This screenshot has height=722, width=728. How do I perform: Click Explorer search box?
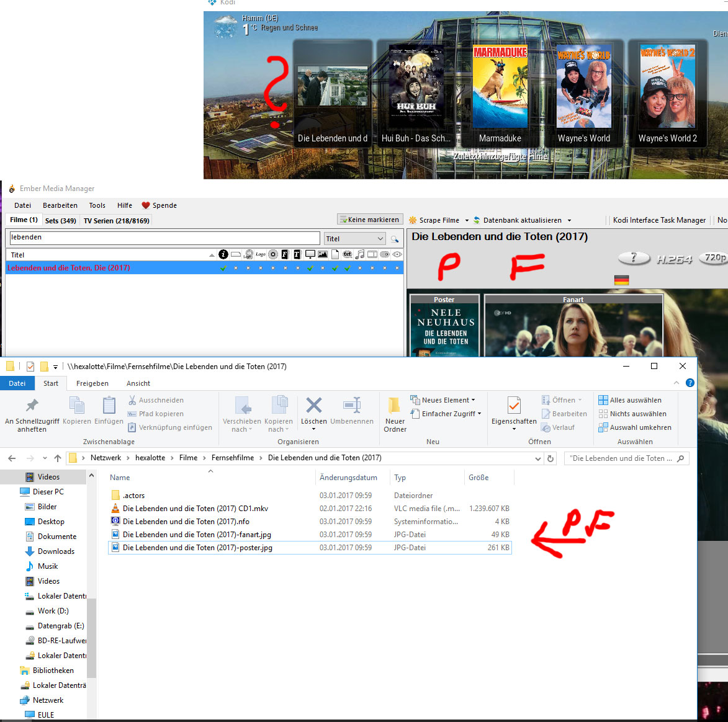(626, 458)
